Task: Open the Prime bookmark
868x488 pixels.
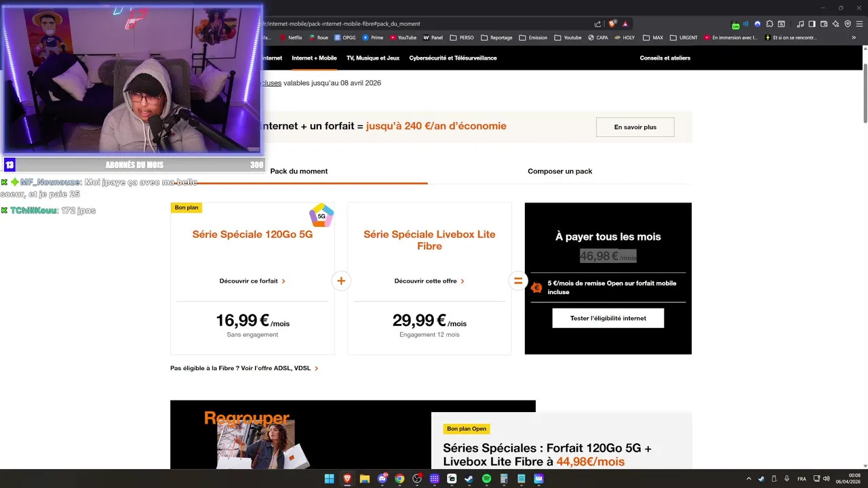Action: pyautogui.click(x=373, y=37)
